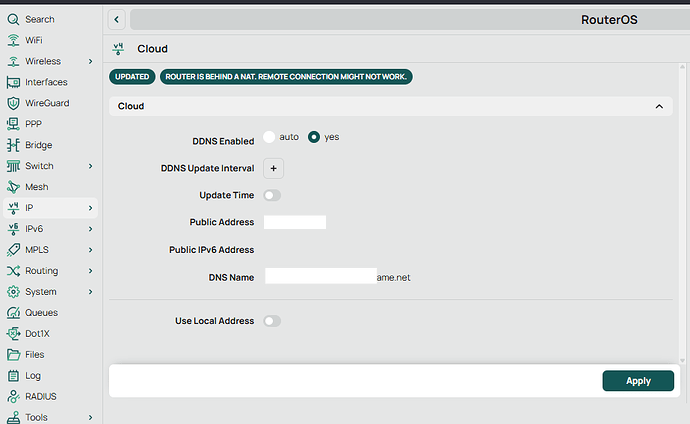The width and height of the screenshot is (690, 424).
Task: Open Interfaces via its monitor icon
Action: pyautogui.click(x=13, y=82)
